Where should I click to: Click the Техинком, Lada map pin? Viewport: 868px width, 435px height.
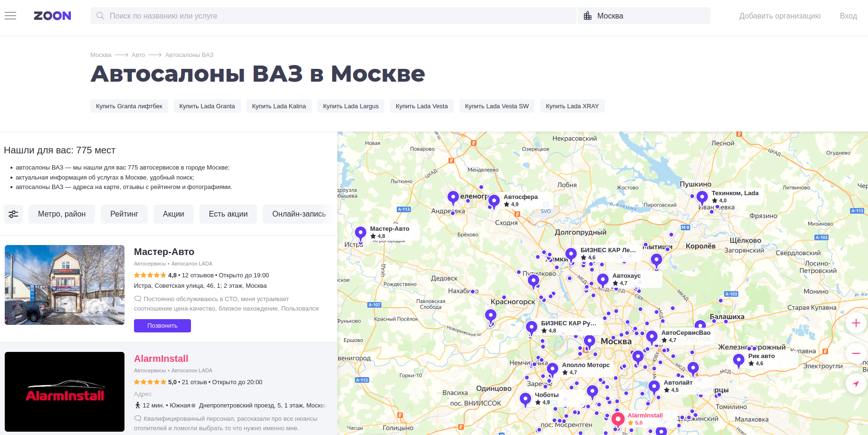(702, 198)
